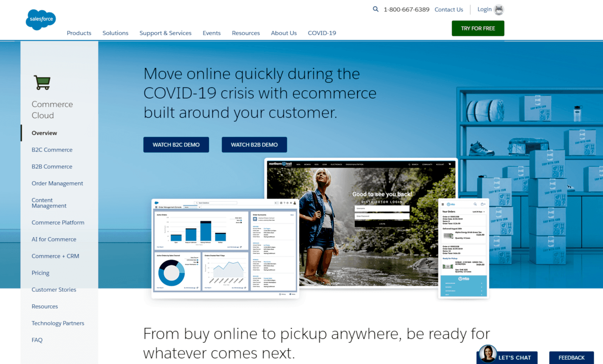Screen dimensions: 603x364
Task: Click the Contact Us link
Action: (449, 10)
